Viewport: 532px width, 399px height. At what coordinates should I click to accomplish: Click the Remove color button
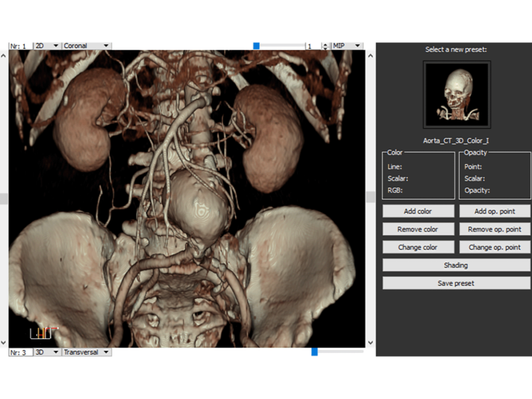click(418, 229)
